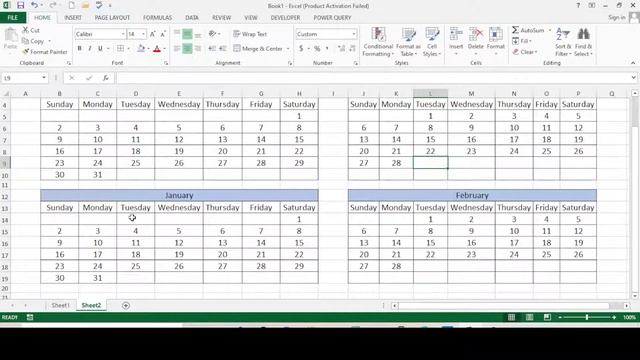
Task: Switch to the FORMULAS tab
Action: click(157, 18)
